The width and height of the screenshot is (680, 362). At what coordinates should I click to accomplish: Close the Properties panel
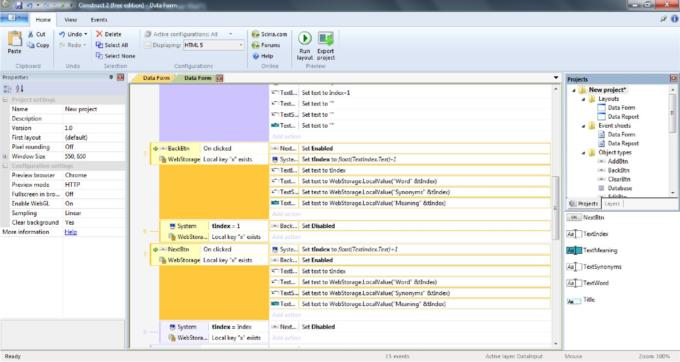click(x=121, y=77)
